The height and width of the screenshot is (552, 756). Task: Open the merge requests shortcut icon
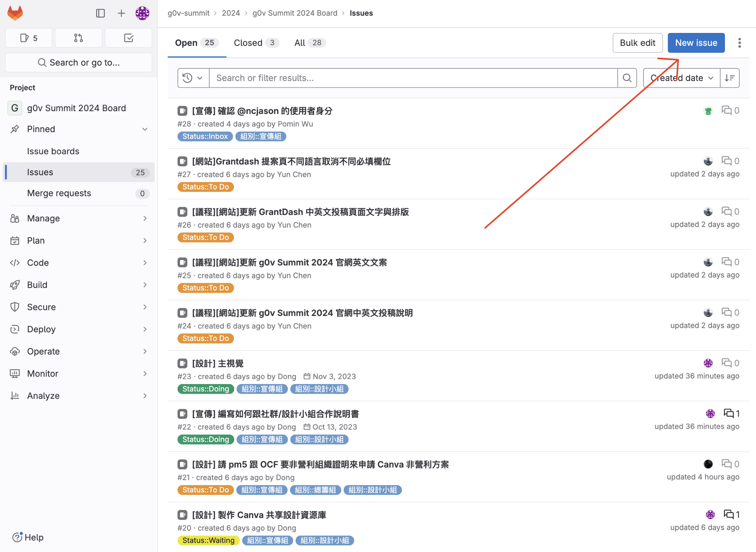pyautogui.click(x=79, y=38)
